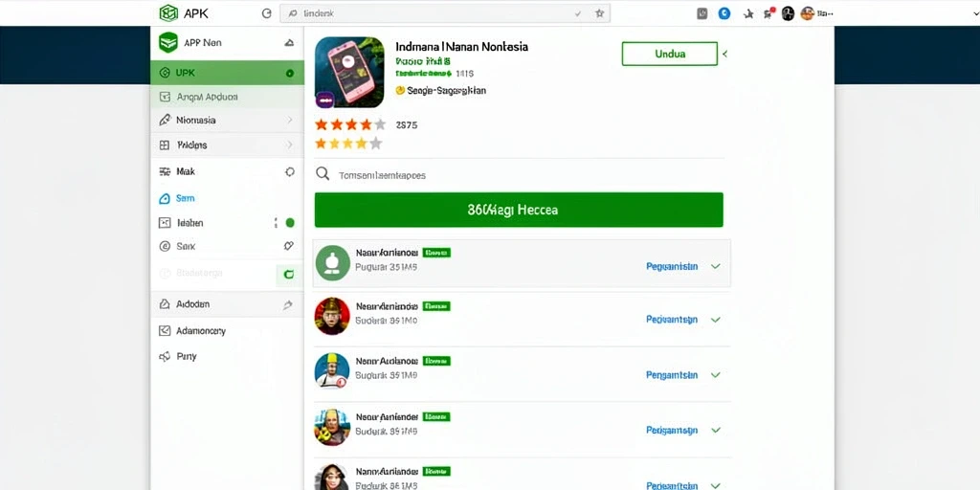Click the Pegaanistan link on the pawn row
The image size is (980, 490).
pos(672,266)
